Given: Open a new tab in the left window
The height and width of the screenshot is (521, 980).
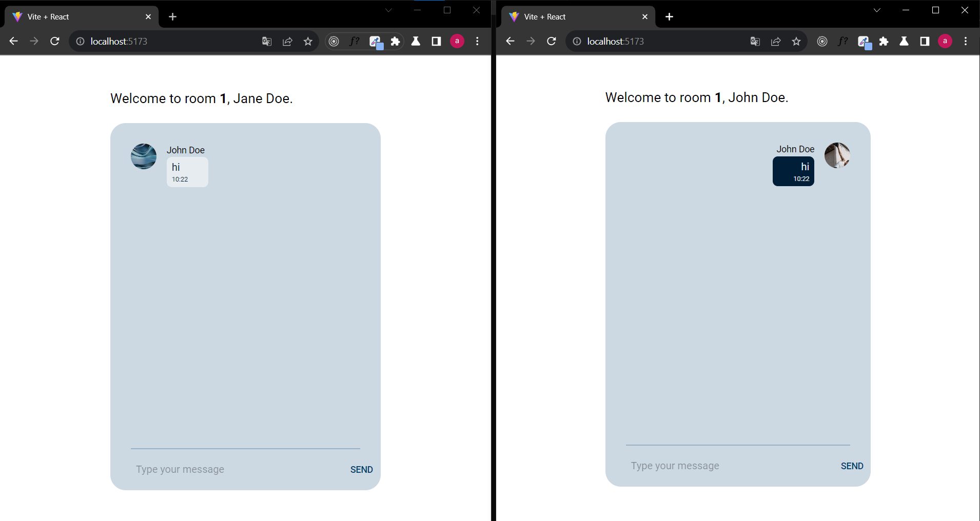Looking at the screenshot, I should [x=173, y=17].
